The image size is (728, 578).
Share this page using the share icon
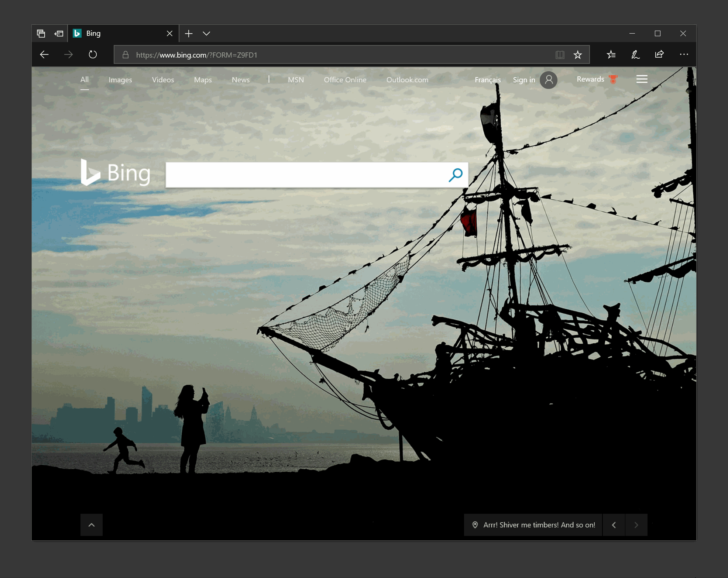659,54
